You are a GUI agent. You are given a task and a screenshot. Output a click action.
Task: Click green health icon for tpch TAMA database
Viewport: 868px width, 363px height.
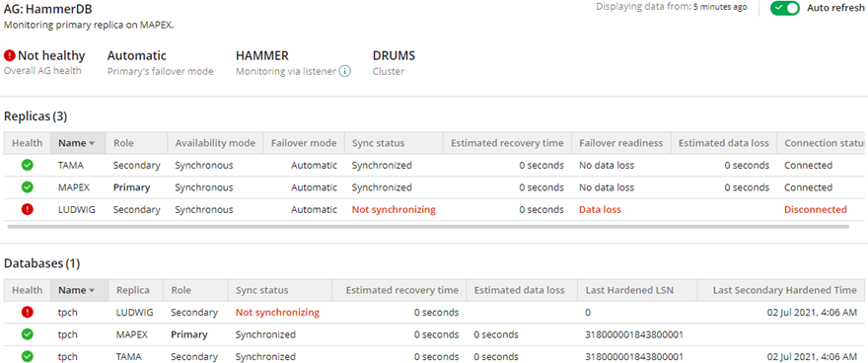(x=28, y=356)
